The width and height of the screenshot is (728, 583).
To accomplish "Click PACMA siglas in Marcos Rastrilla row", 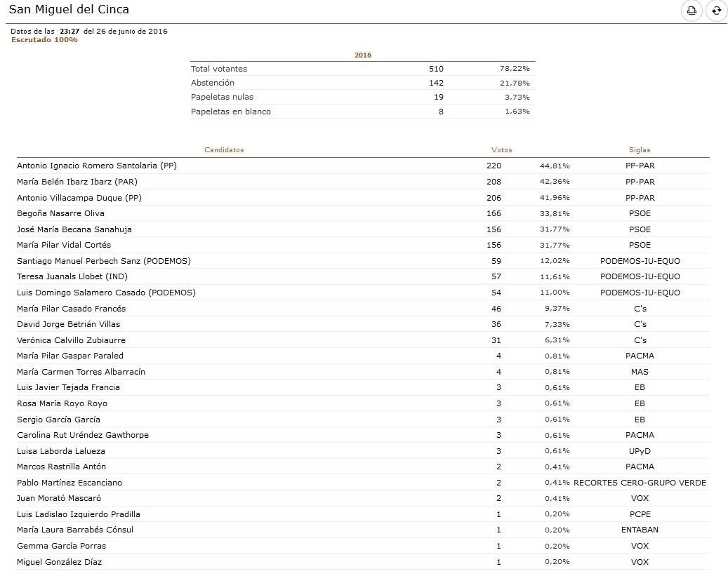I will coord(640,467).
